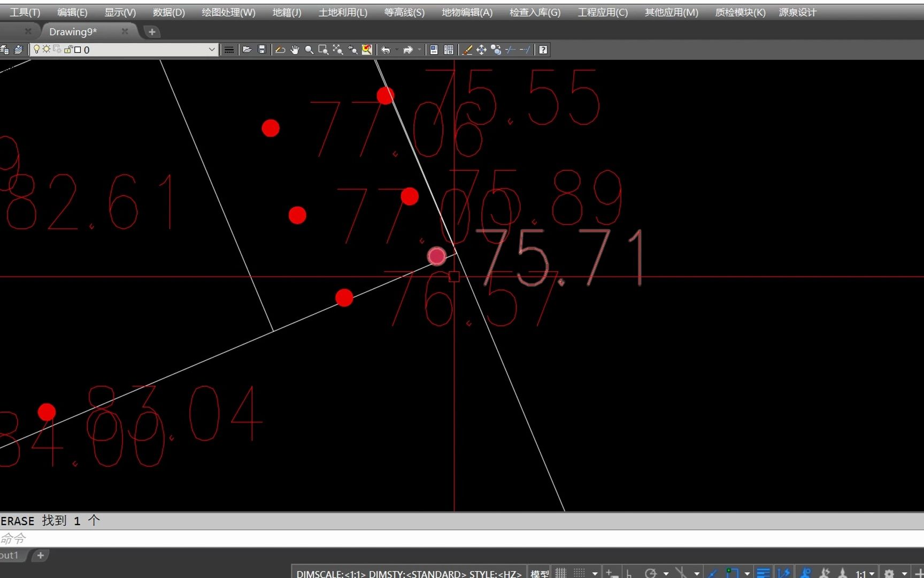Screen dimensions: 924x578
Task: Add a new drawing tab
Action: 152,32
